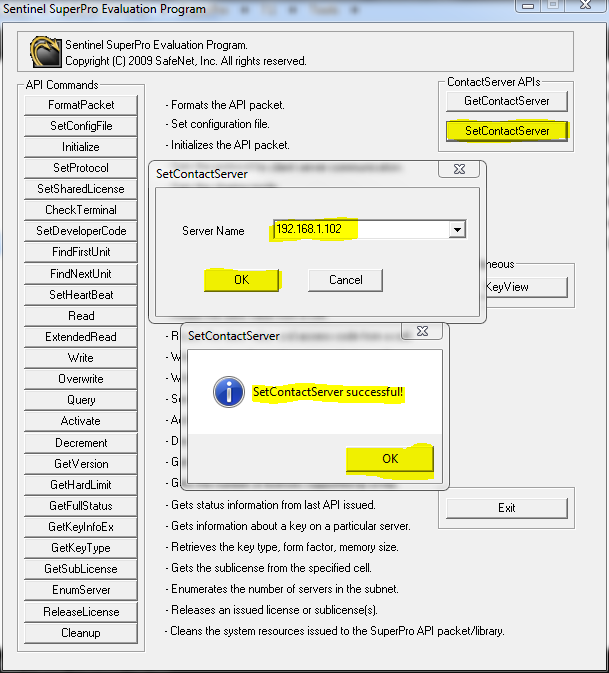
Task: Close the Server Name SetContactServer dialog
Action: coord(459,169)
